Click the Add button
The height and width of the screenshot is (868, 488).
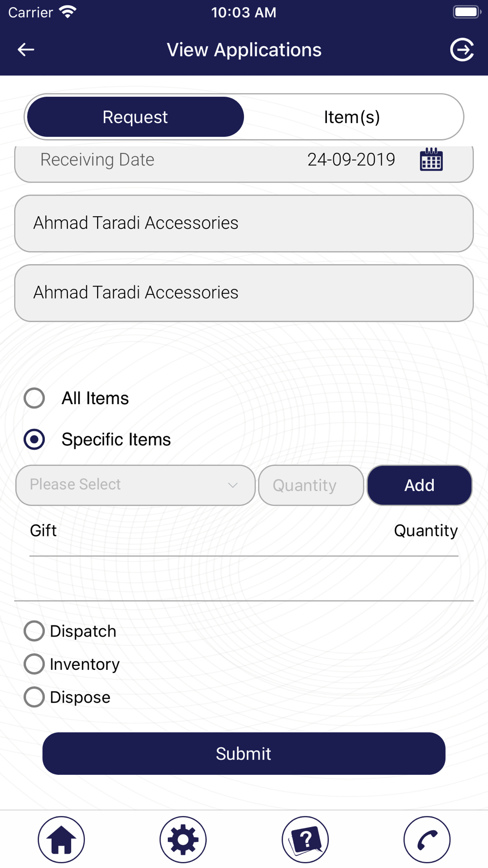(420, 485)
